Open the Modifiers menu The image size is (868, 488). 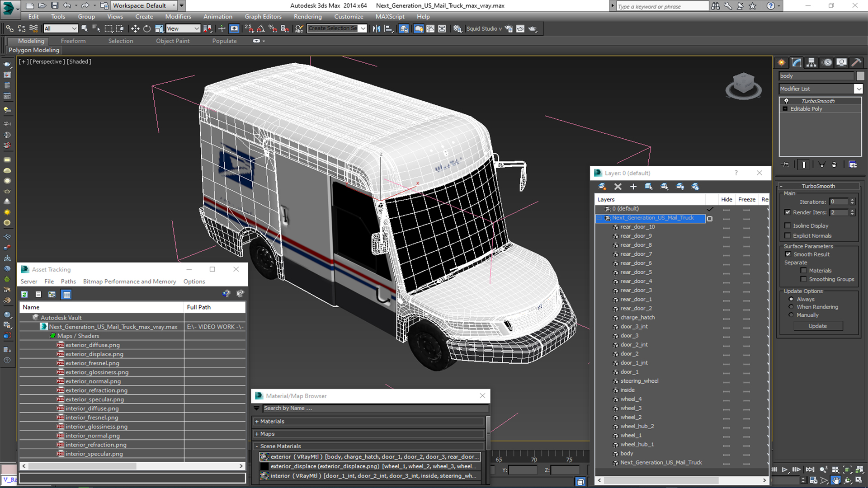[x=178, y=17]
